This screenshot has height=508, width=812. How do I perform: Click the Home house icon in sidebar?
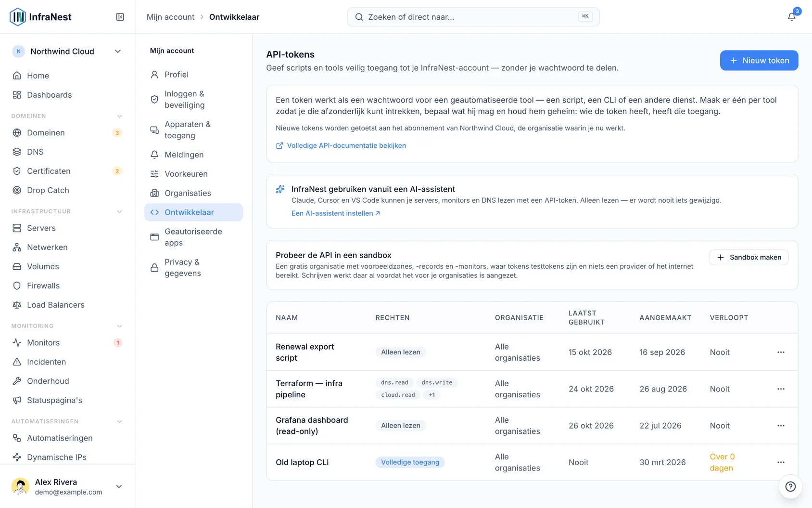pyautogui.click(x=17, y=76)
